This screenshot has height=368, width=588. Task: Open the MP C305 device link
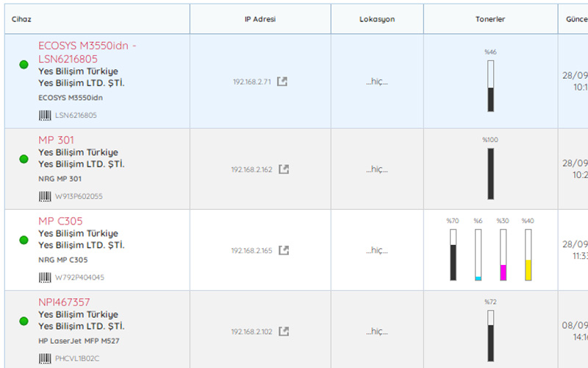60,221
